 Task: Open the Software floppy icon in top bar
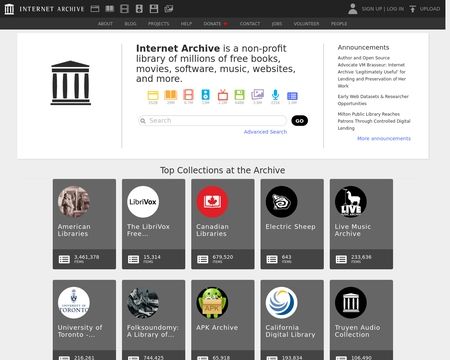point(154,9)
